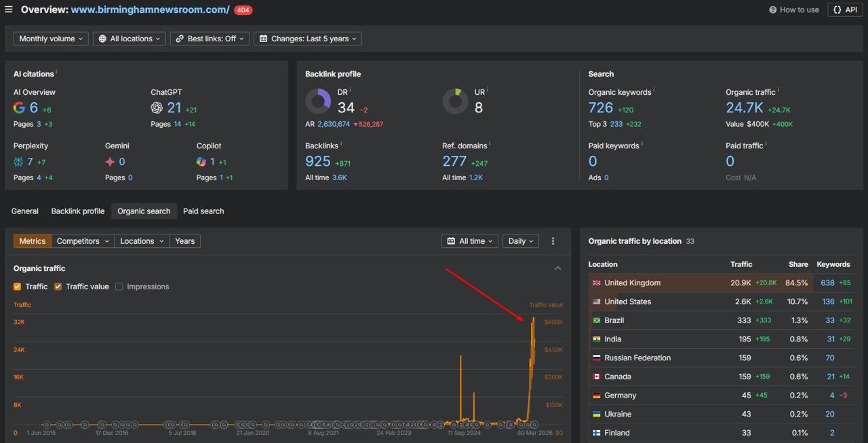Viewport: 868px width, 443px height.
Task: Open the Changes: Last 5 years dropdown
Action: 307,39
